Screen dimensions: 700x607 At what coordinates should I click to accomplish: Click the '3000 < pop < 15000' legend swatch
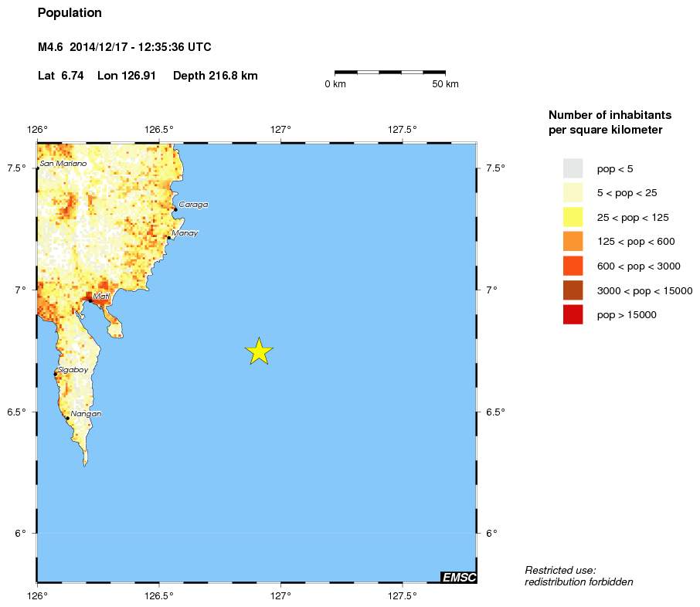(x=573, y=290)
